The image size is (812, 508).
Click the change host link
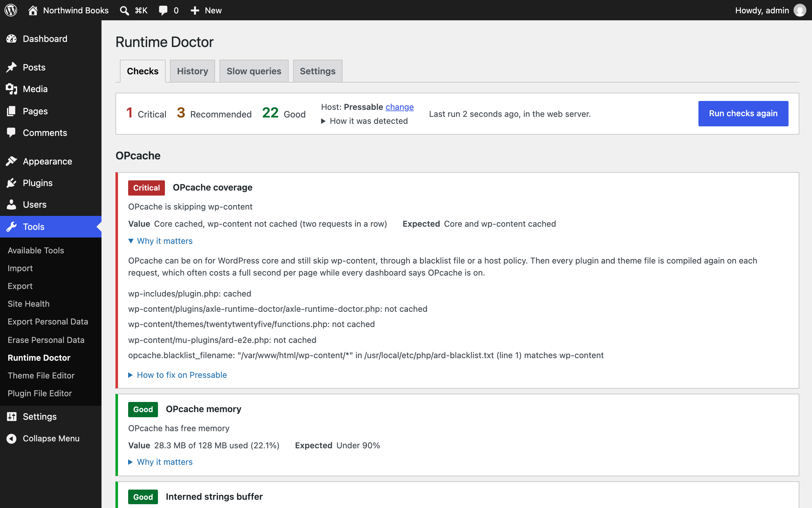[400, 107]
